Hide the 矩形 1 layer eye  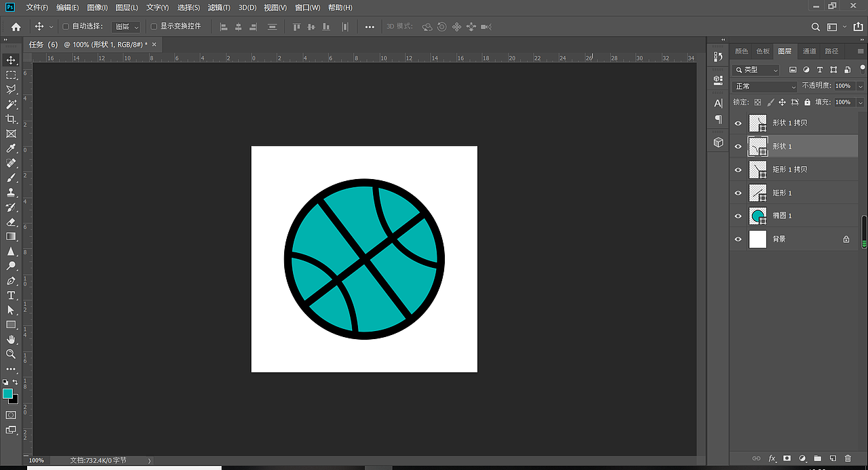pos(738,193)
